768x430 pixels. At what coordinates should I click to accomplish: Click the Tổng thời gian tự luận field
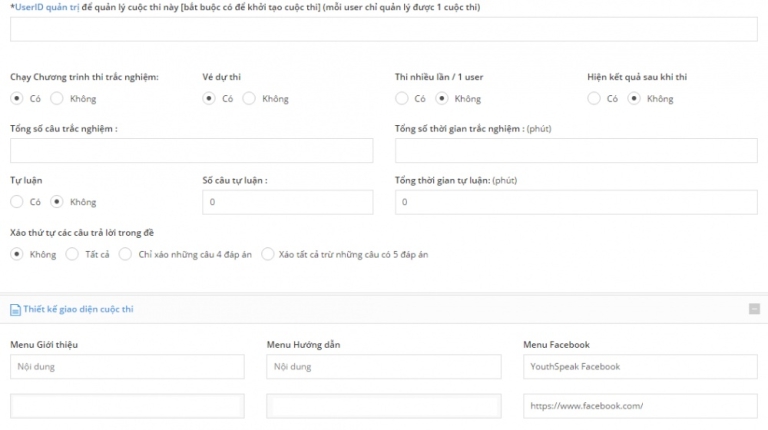pos(576,202)
